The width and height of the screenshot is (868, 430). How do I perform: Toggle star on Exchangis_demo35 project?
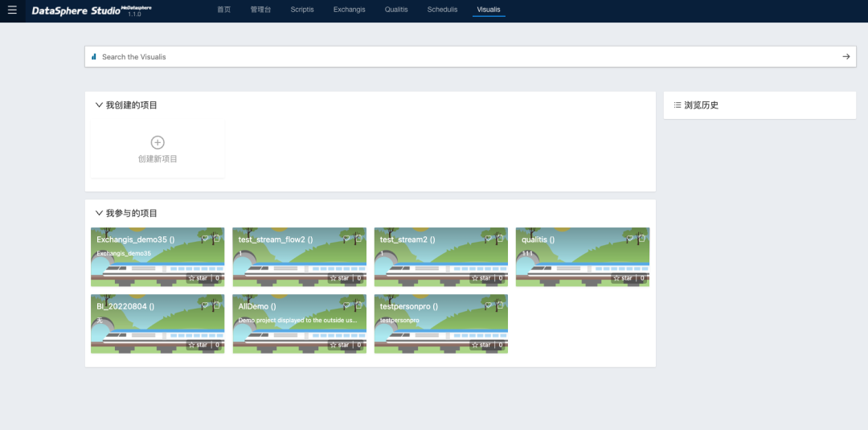pyautogui.click(x=198, y=278)
